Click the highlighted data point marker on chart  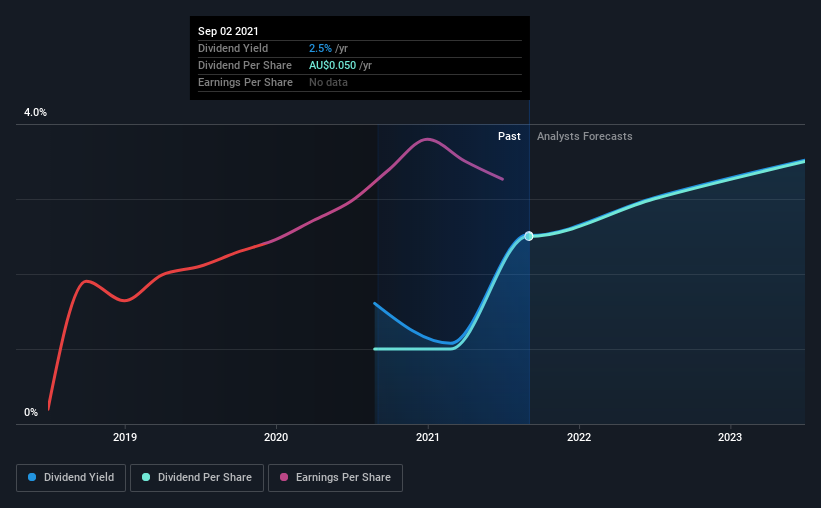coord(529,236)
